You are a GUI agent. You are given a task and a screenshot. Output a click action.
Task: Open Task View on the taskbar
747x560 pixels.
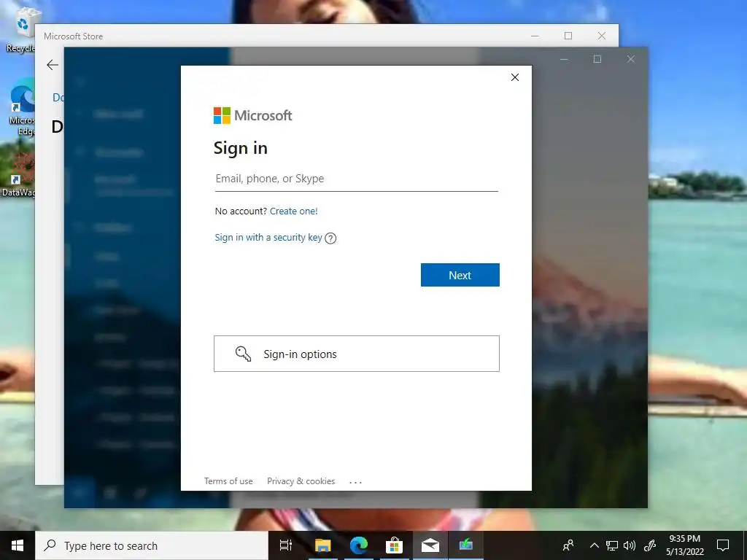point(286,545)
